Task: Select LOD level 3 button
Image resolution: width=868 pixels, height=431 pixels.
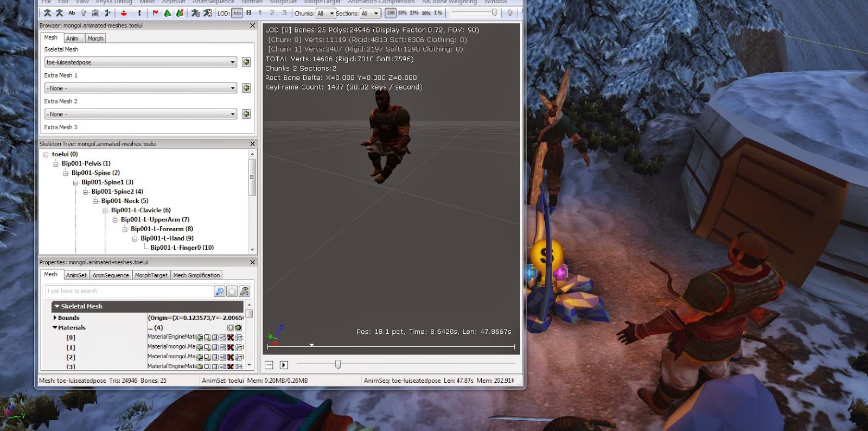Action: tap(284, 12)
